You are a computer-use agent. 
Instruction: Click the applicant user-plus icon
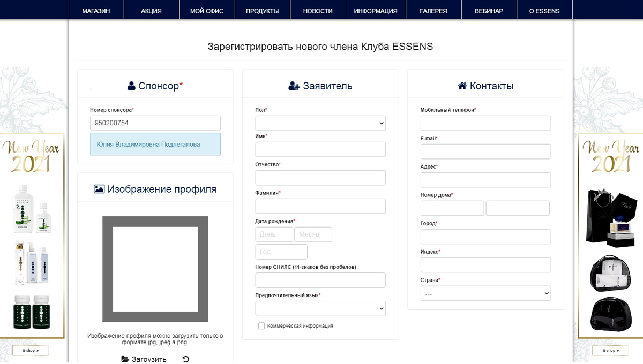(x=294, y=86)
